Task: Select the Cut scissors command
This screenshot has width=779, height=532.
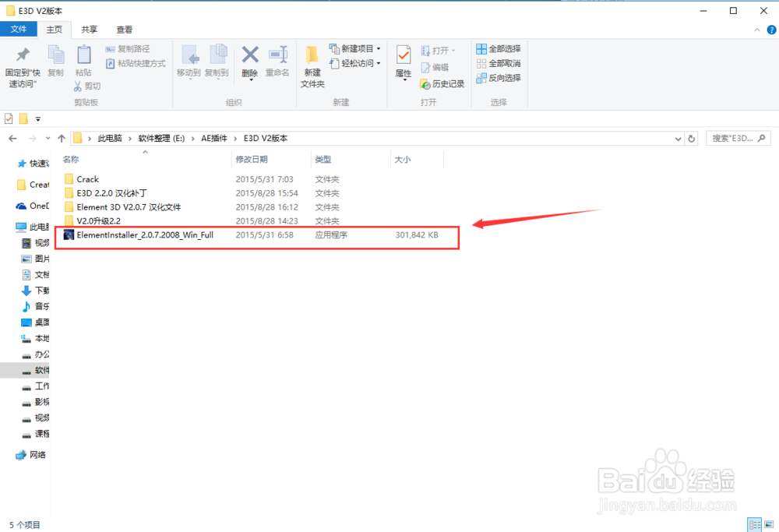Action: (x=87, y=86)
